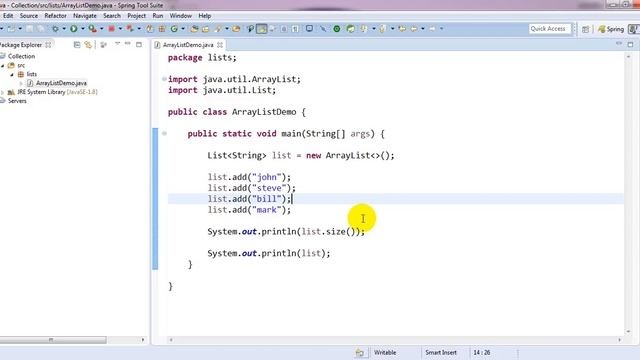Image resolution: width=640 pixels, height=360 pixels.
Task: Click the green Run button in toolbar
Action: pyautogui.click(x=73, y=29)
